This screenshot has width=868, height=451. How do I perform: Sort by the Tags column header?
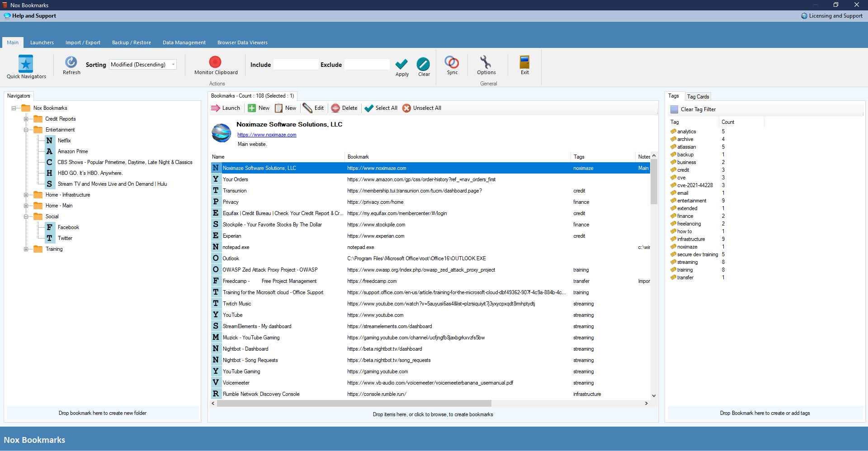coord(603,157)
